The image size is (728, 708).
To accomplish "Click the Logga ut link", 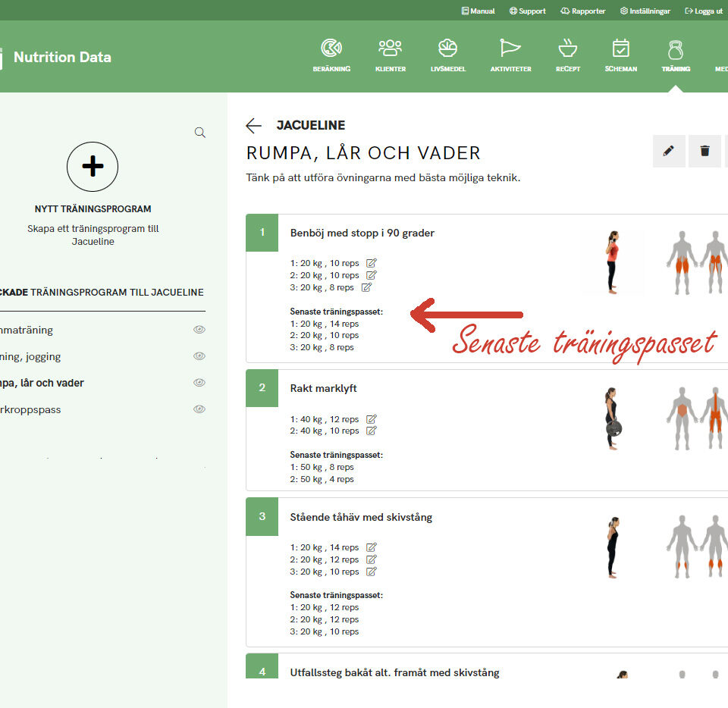I will (703, 11).
